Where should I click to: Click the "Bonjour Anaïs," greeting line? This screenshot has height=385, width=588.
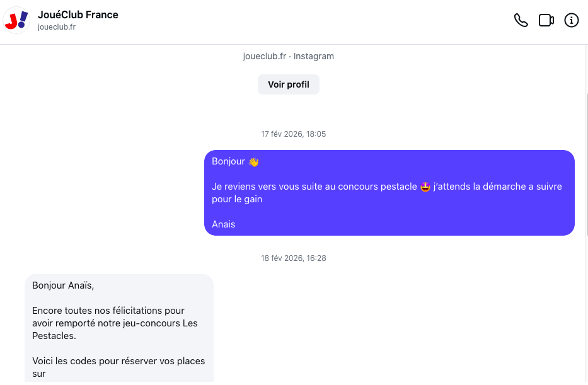[63, 285]
